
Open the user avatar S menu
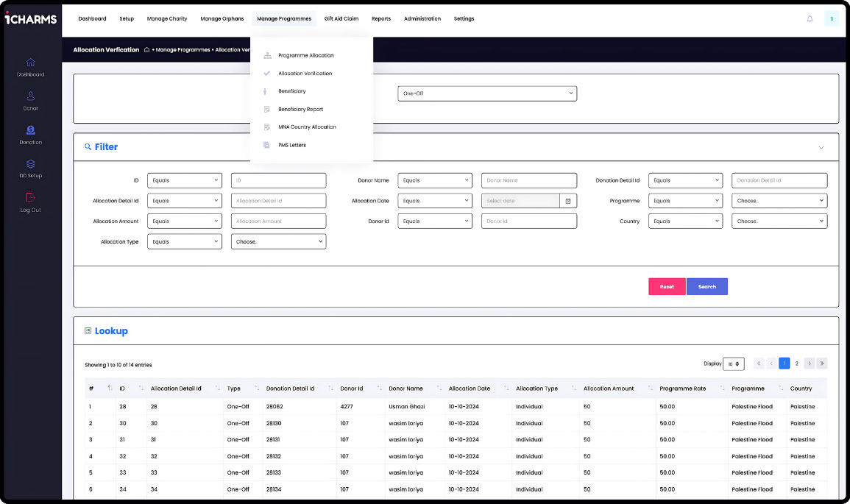click(x=832, y=18)
